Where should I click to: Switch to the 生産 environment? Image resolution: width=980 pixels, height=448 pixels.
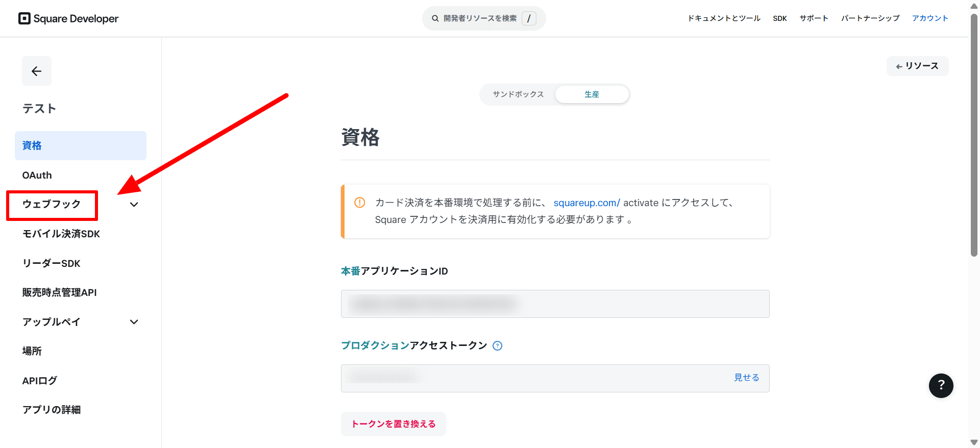tap(592, 94)
